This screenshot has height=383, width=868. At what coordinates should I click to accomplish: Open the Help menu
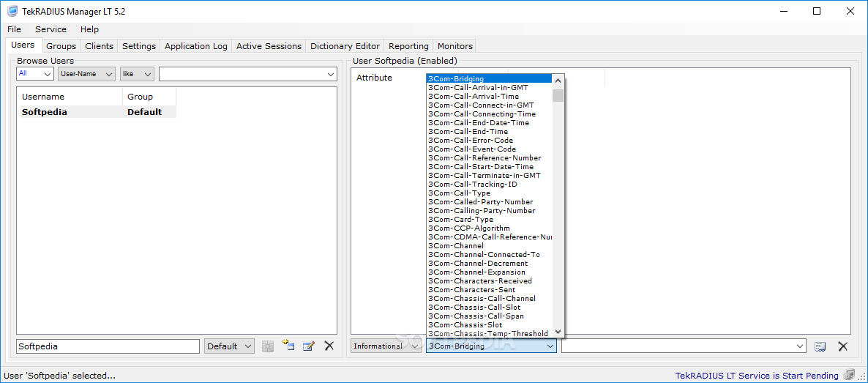90,29
